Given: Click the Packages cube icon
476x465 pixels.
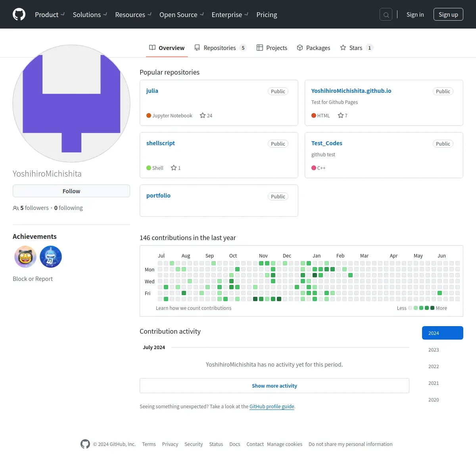Looking at the screenshot, I should [x=300, y=48].
